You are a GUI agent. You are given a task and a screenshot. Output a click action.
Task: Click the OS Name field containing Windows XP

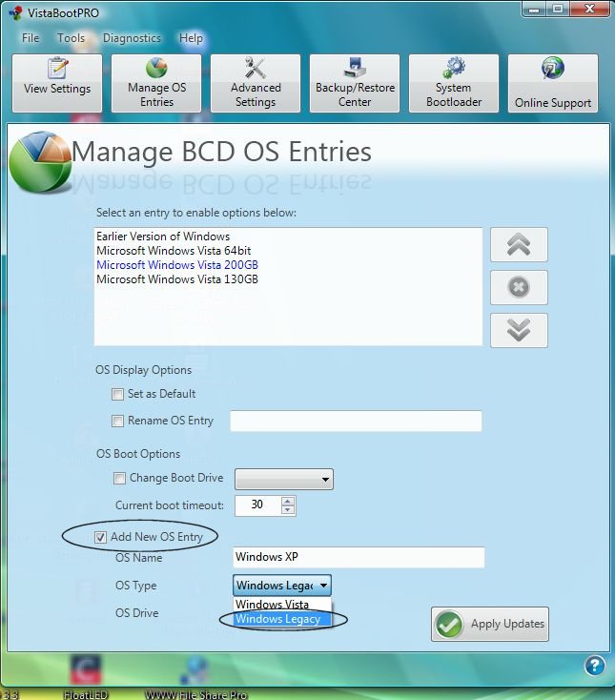pos(359,557)
